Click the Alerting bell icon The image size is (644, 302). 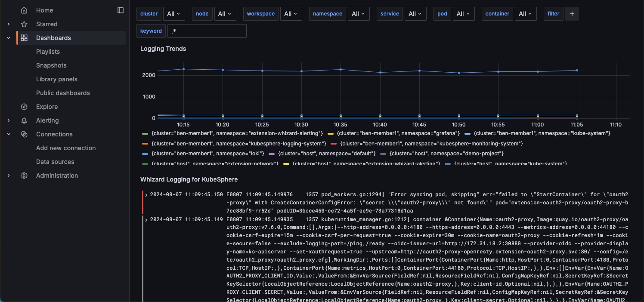tap(24, 120)
